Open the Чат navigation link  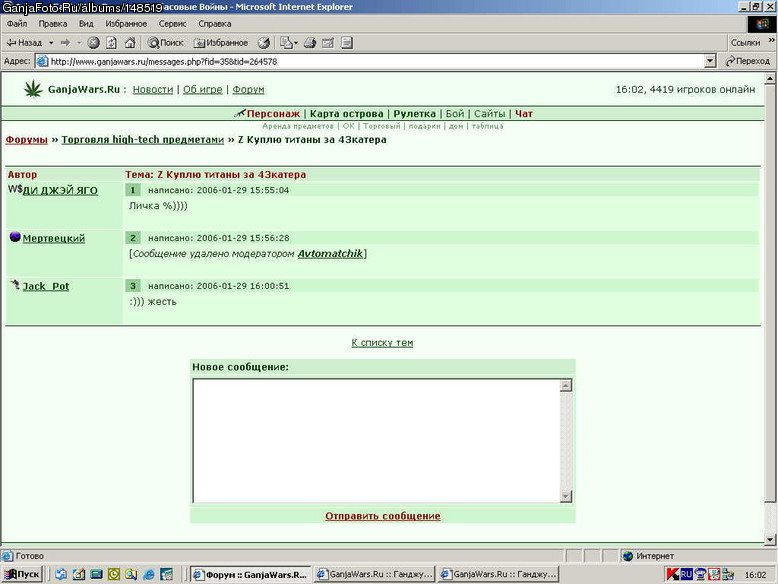point(523,114)
